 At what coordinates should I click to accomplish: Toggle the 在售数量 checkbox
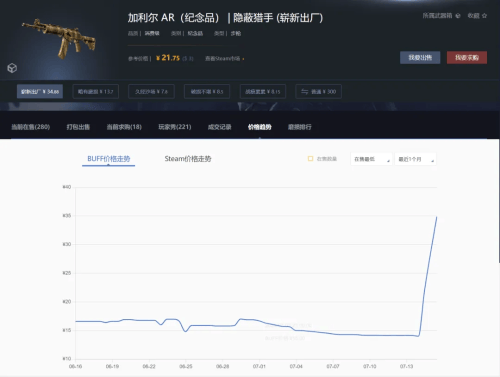pyautogui.click(x=310, y=159)
